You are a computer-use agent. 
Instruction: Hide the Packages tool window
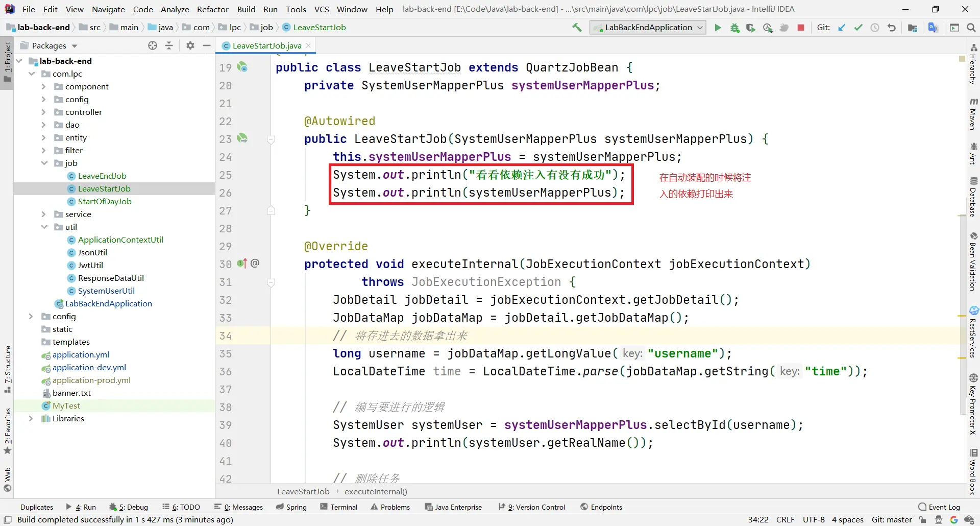click(207, 45)
